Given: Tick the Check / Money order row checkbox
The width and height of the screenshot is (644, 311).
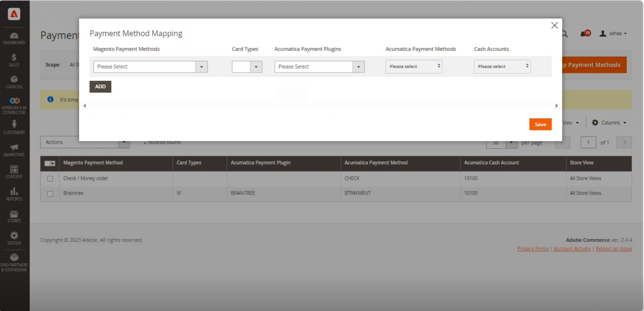Looking at the screenshot, I should click(50, 179).
